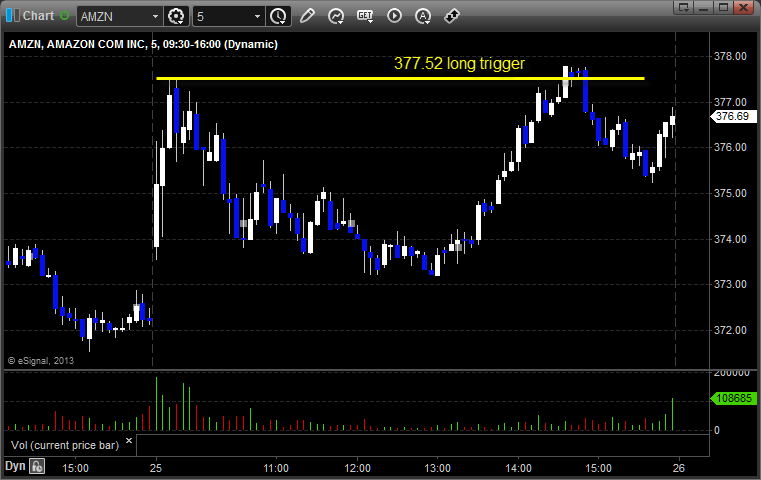Image resolution: width=761 pixels, height=480 pixels.
Task: Click the 372.00 price axis label
Action: tap(730, 330)
